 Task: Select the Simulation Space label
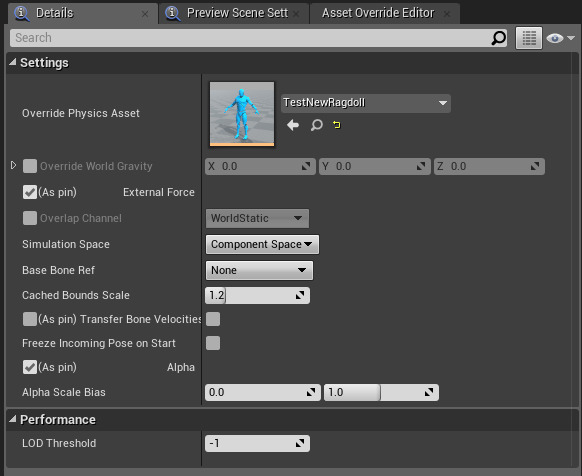click(66, 244)
